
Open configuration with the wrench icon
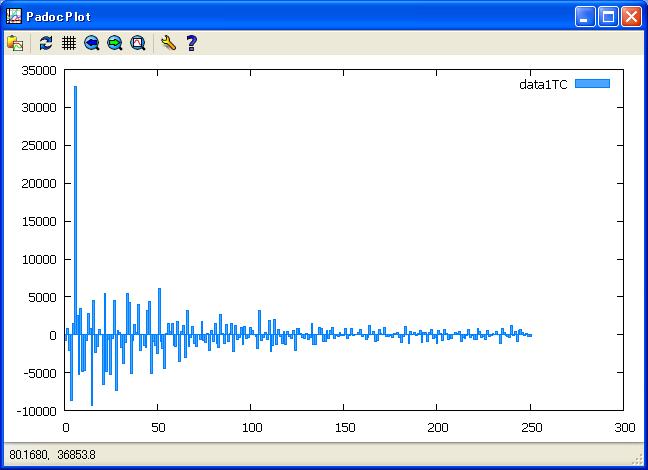(168, 43)
